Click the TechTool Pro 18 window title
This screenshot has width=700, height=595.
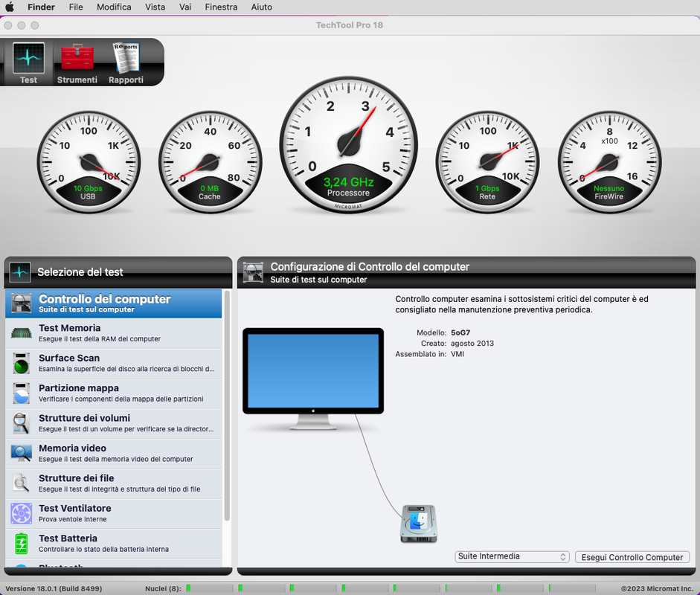pyautogui.click(x=350, y=25)
